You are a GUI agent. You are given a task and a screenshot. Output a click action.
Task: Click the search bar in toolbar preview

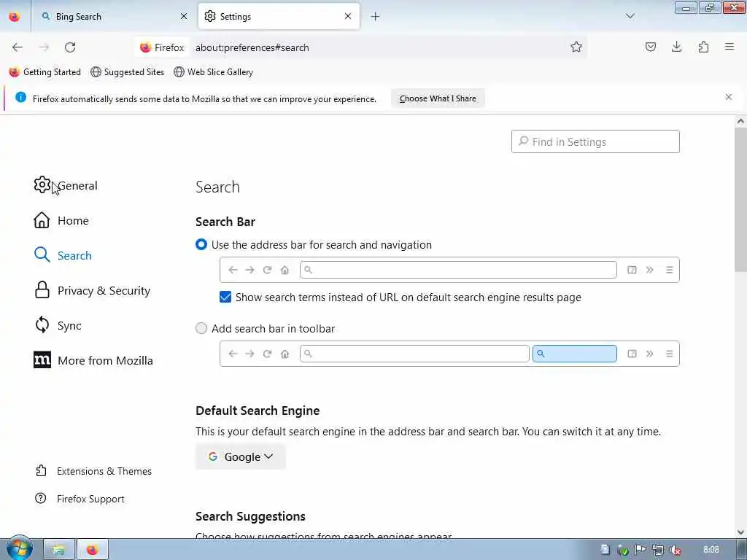click(449, 354)
